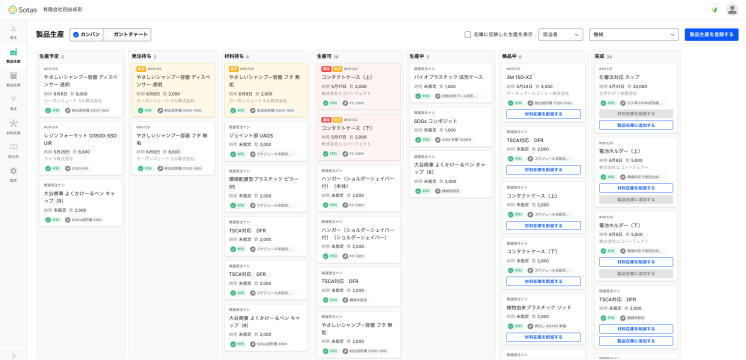
Task: Select the カンバン view radio option
Action: pos(86,35)
